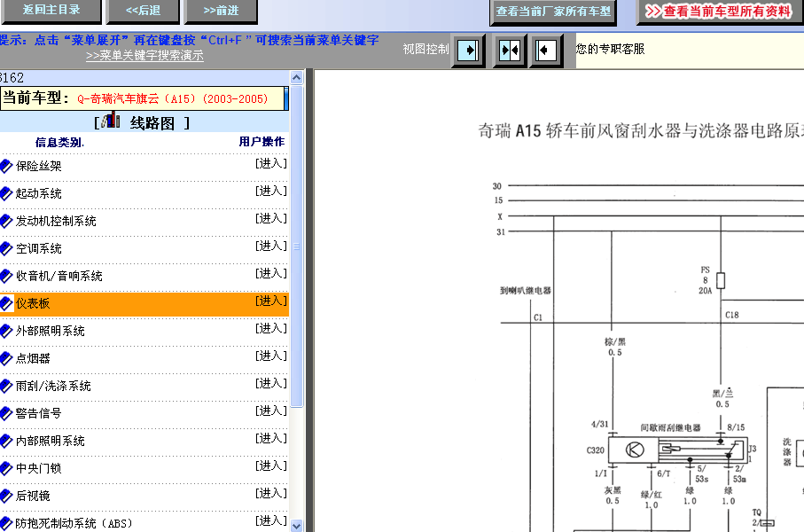Click the expand-right view control icon
This screenshot has width=804, height=532.
click(x=468, y=51)
